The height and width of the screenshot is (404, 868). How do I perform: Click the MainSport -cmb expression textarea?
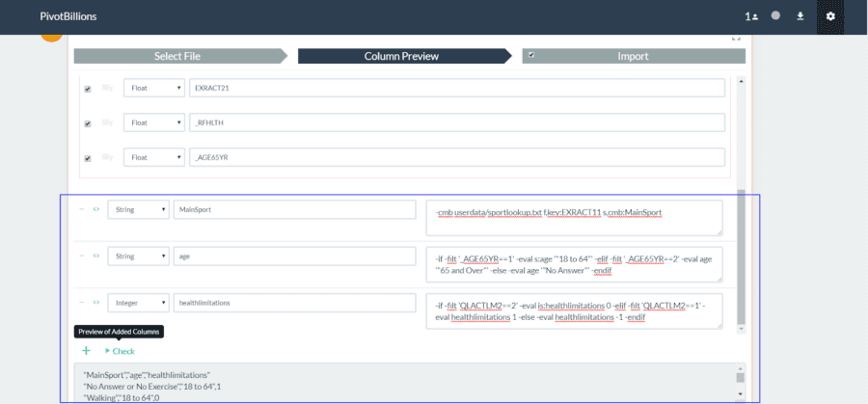click(x=574, y=218)
